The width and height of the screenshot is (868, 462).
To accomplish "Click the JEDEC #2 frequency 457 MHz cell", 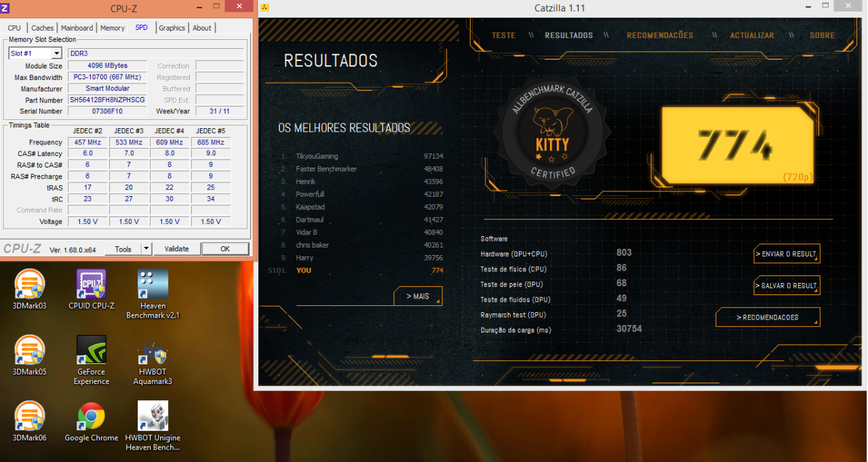I will [x=87, y=142].
